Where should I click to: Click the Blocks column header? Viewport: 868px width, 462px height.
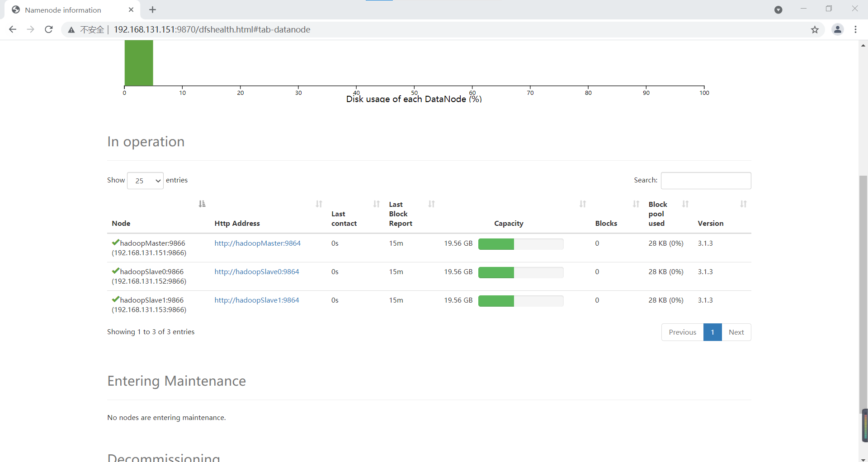pyautogui.click(x=606, y=223)
